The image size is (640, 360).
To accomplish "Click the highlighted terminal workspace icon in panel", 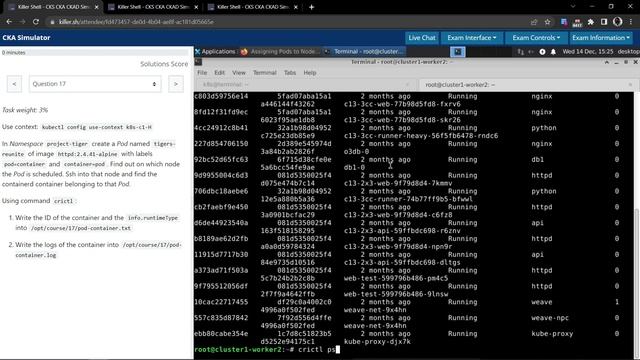I will [458, 52].
